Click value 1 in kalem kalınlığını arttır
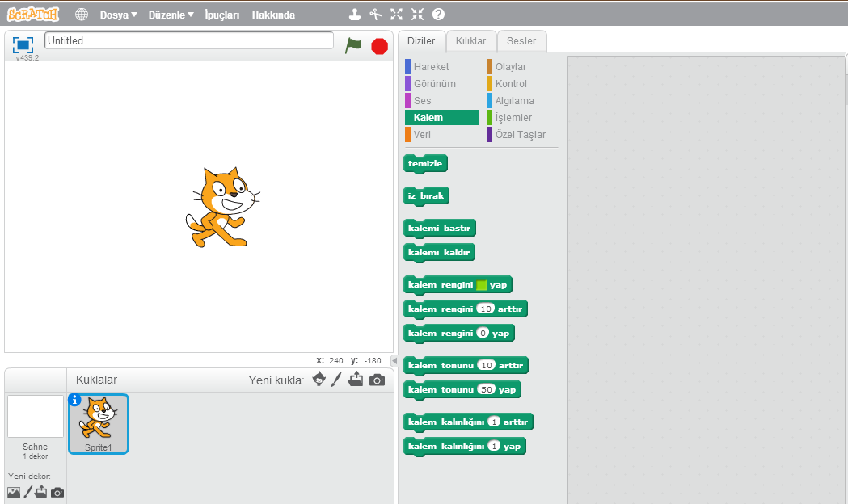 point(494,422)
